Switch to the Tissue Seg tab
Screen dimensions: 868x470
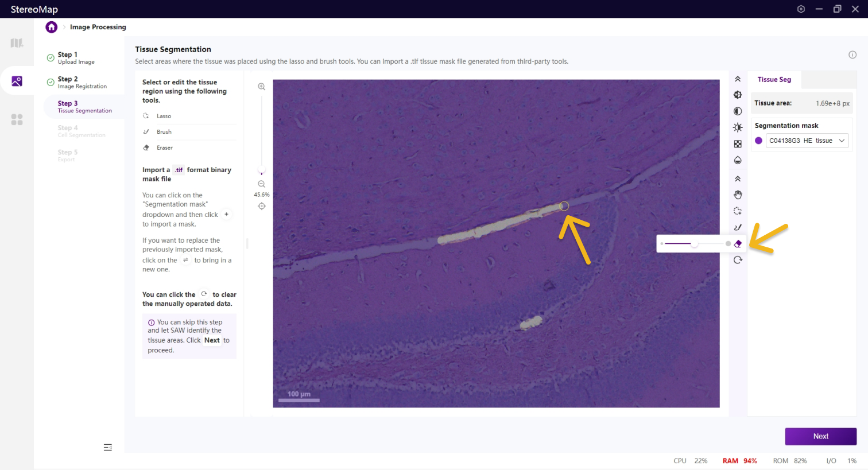[774, 80]
